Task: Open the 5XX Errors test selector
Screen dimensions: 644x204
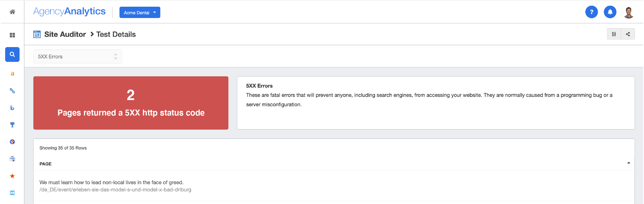Action: click(78, 57)
